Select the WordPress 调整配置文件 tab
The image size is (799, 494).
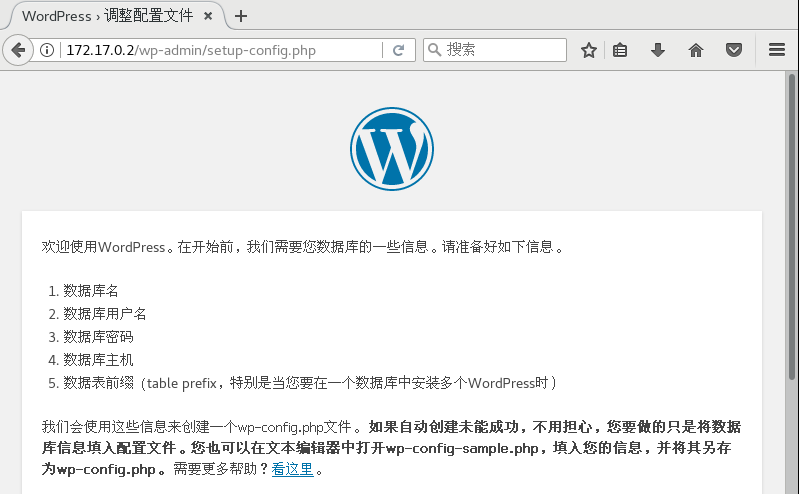(x=105, y=16)
